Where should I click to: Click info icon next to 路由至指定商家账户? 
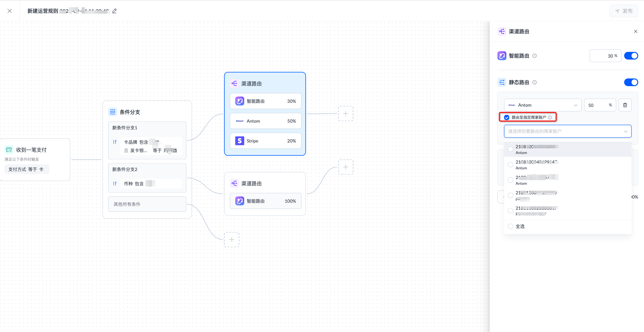point(550,117)
